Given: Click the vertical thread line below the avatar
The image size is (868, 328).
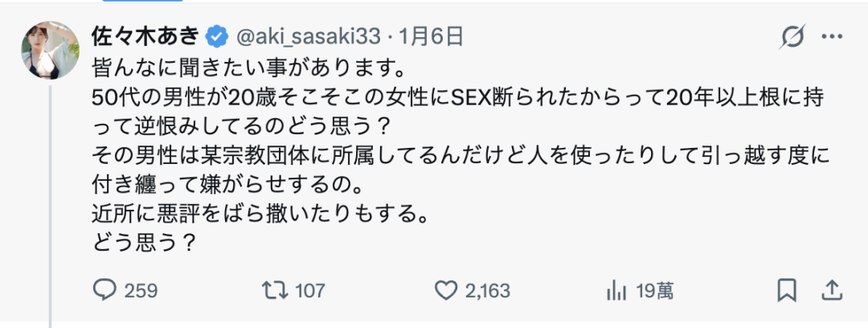Looking at the screenshot, I should [50, 201].
